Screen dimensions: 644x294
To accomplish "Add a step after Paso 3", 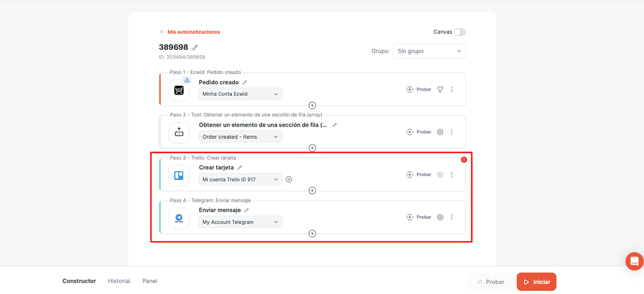I will 312,190.
